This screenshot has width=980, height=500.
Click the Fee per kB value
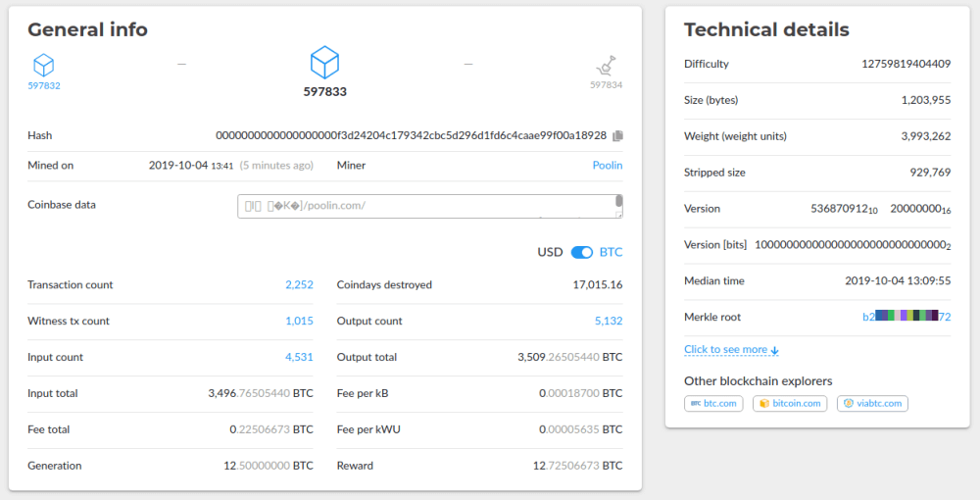click(580, 393)
